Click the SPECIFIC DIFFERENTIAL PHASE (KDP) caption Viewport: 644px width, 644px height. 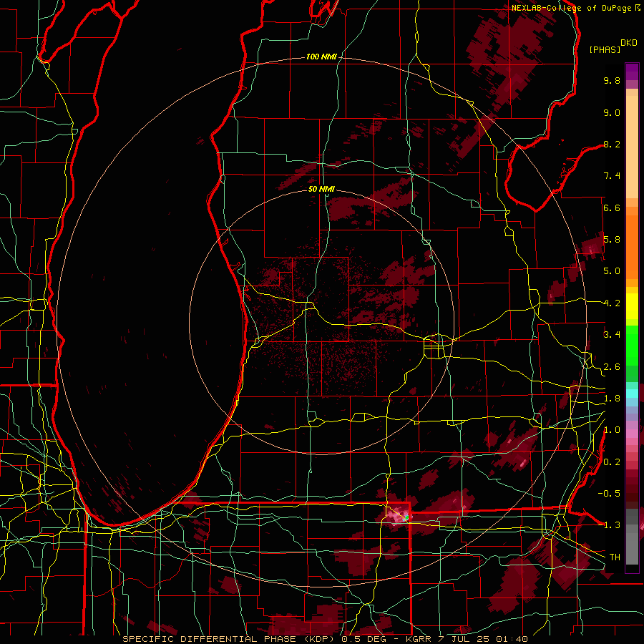click(x=230, y=639)
